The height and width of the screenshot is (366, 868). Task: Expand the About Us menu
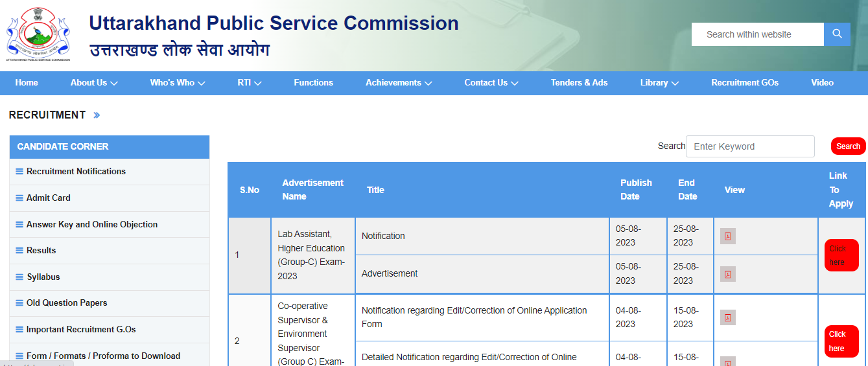[x=94, y=83]
